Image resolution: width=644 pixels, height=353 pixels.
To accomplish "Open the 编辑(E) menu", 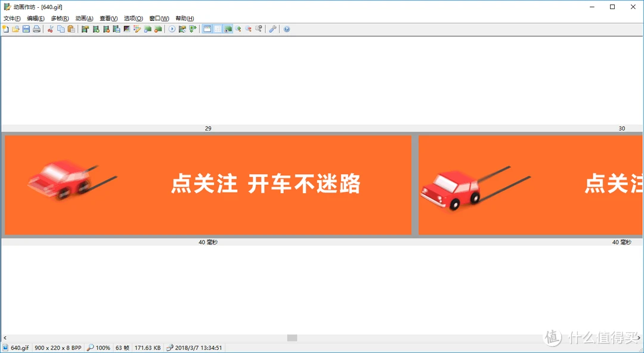I will click(x=36, y=18).
